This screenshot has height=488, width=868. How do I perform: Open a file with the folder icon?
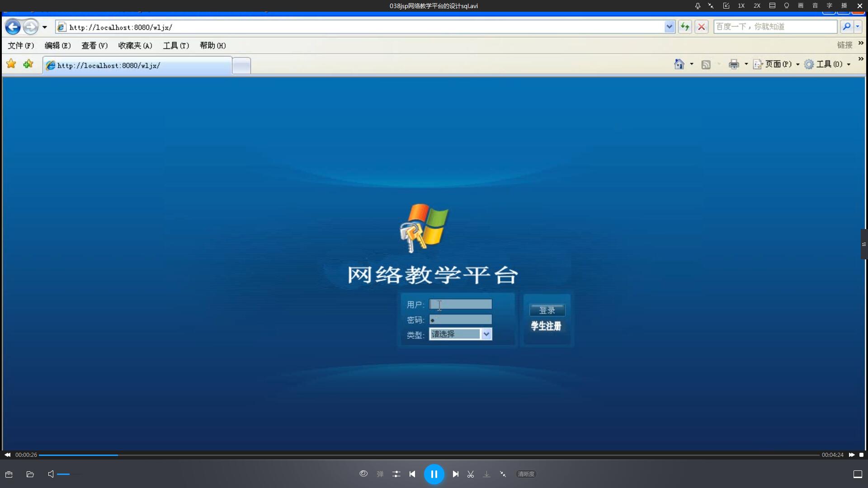click(30, 474)
